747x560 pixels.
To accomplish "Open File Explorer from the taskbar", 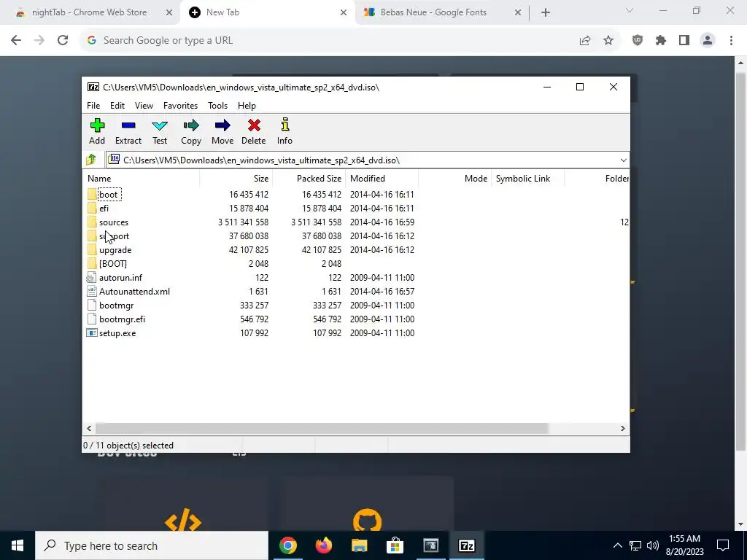I will pyautogui.click(x=360, y=545).
